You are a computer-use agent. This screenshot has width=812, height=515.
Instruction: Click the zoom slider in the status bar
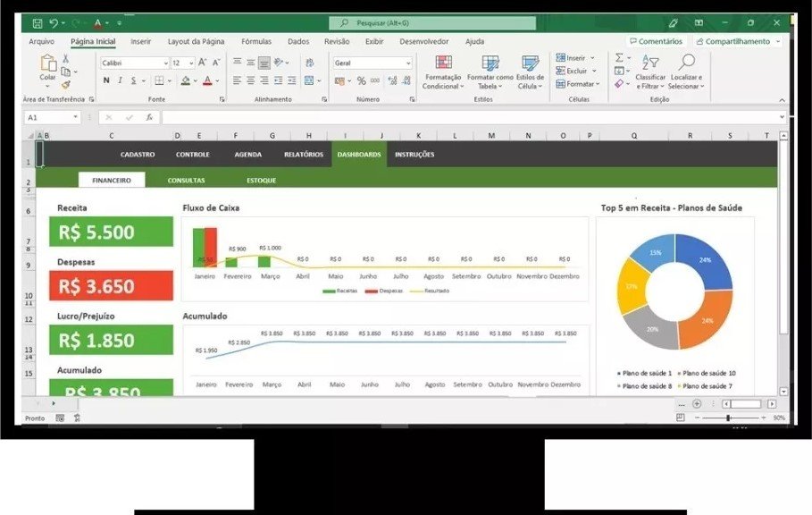point(728,418)
